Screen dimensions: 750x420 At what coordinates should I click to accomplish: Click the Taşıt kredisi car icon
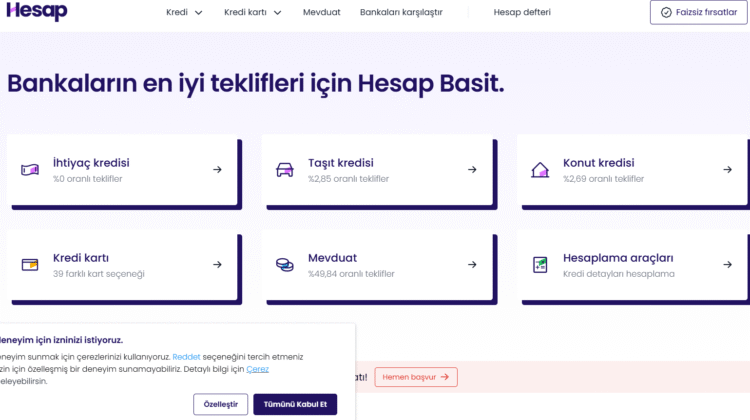(285, 170)
